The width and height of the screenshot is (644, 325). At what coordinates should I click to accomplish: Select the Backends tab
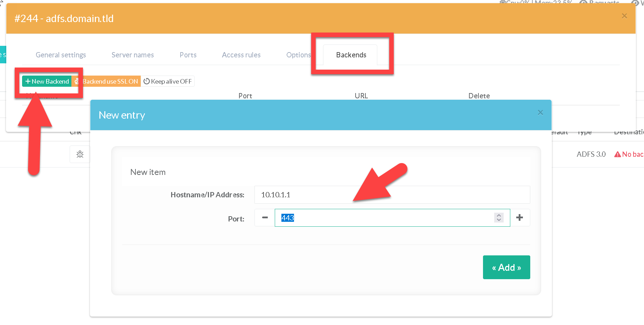coord(351,55)
